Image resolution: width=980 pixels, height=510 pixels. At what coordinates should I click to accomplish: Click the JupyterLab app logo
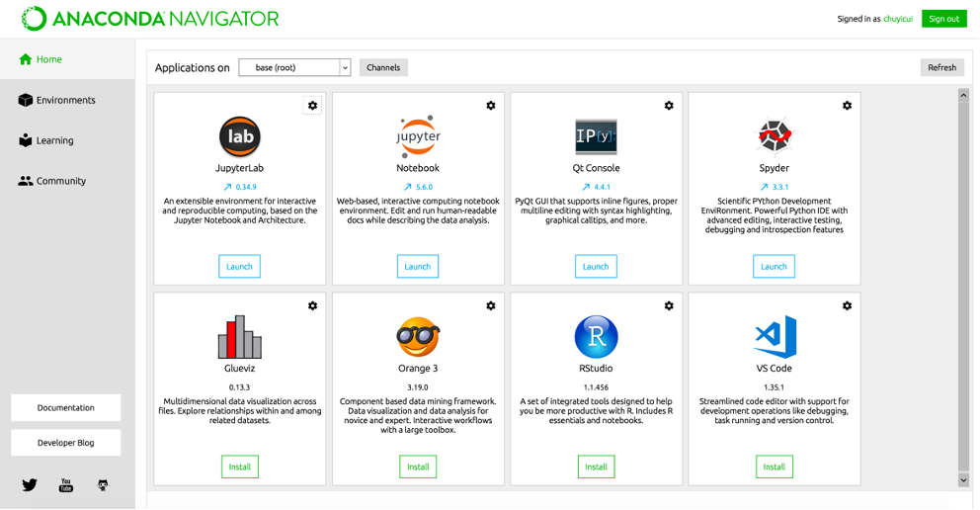coord(240,136)
